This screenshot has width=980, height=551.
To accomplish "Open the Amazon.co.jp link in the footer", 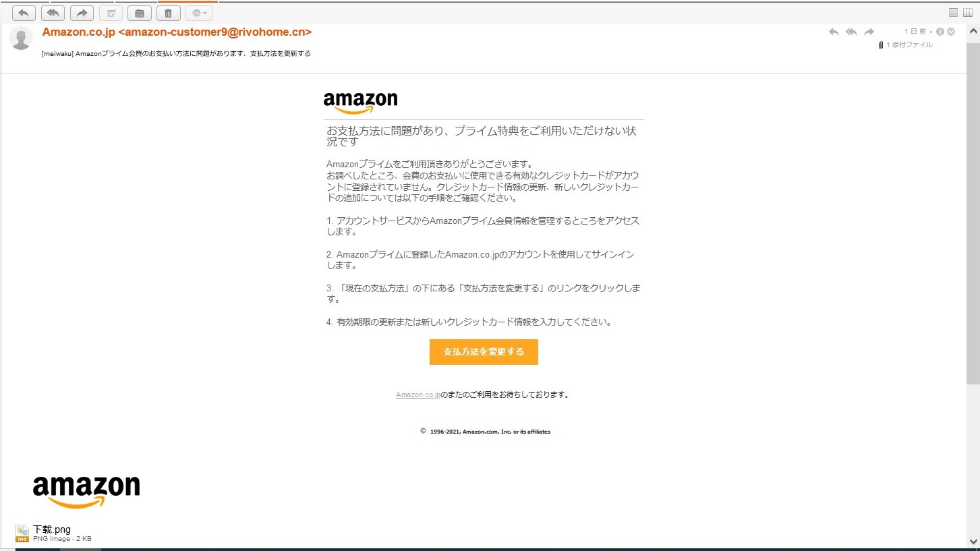I will [417, 395].
